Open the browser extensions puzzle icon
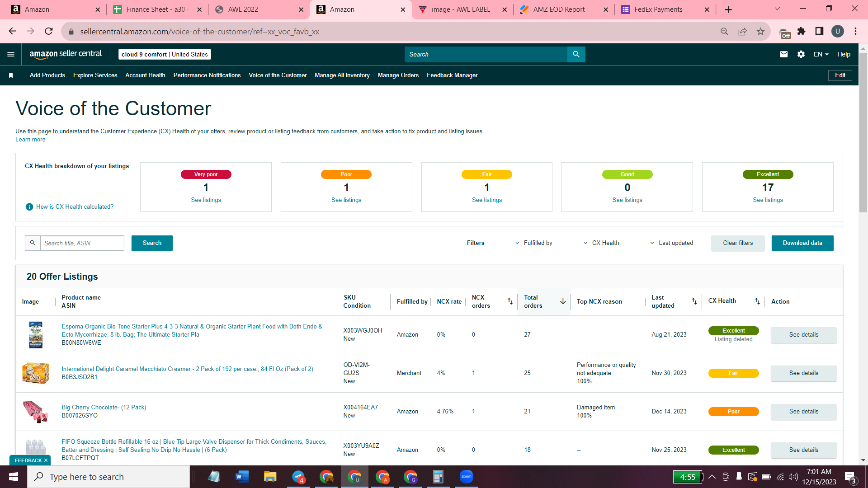 pos(802,31)
